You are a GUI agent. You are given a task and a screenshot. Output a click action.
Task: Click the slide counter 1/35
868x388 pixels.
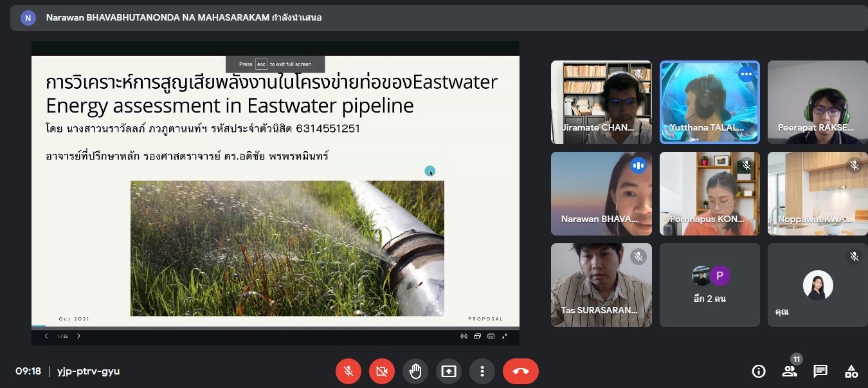point(62,336)
